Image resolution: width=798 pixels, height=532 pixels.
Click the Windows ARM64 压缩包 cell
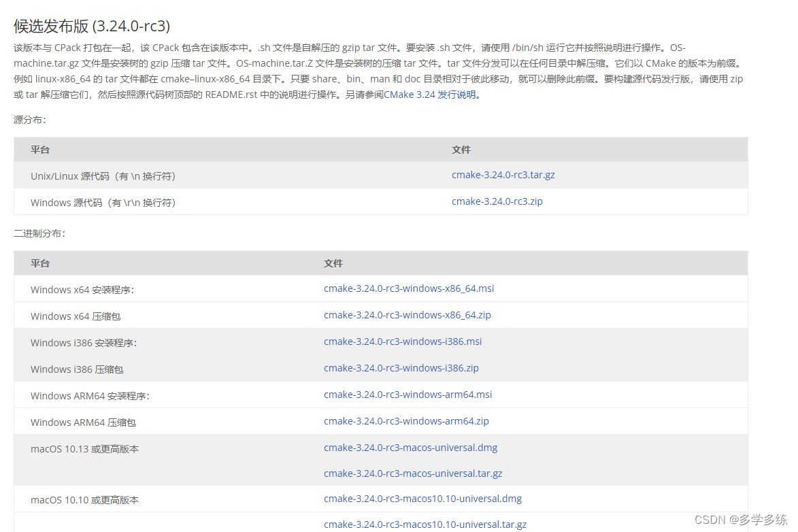[83, 422]
